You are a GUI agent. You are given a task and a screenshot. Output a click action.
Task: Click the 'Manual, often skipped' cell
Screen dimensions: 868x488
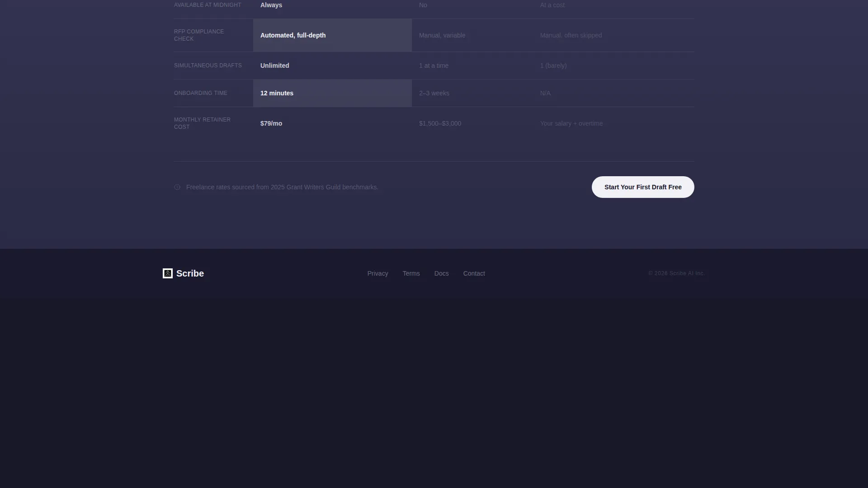tap(613, 35)
